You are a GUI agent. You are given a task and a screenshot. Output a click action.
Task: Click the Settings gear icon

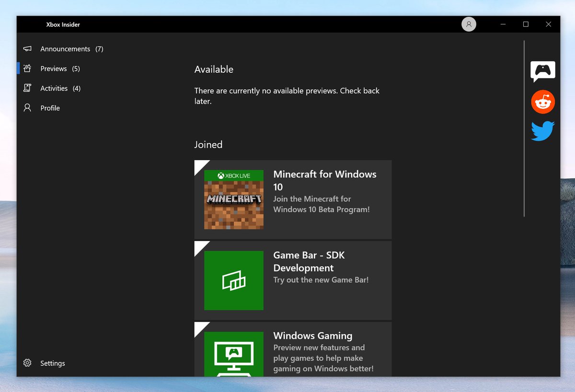27,363
